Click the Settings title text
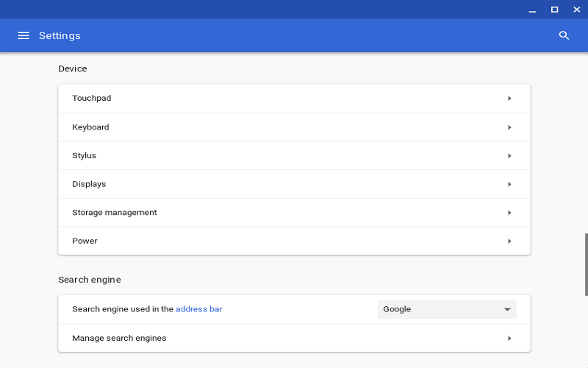588x368 pixels. click(x=60, y=35)
